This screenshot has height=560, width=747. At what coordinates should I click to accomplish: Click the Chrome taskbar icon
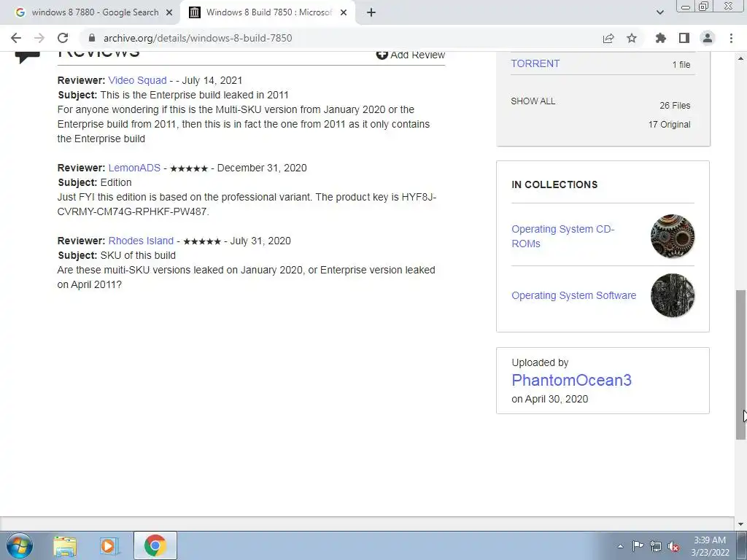coord(155,545)
